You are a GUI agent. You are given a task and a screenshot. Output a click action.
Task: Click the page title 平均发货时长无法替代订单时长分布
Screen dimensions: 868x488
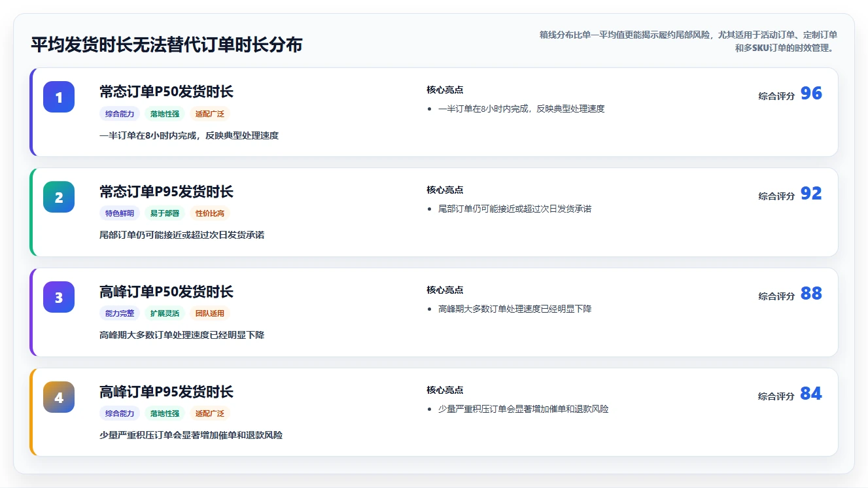coord(167,45)
